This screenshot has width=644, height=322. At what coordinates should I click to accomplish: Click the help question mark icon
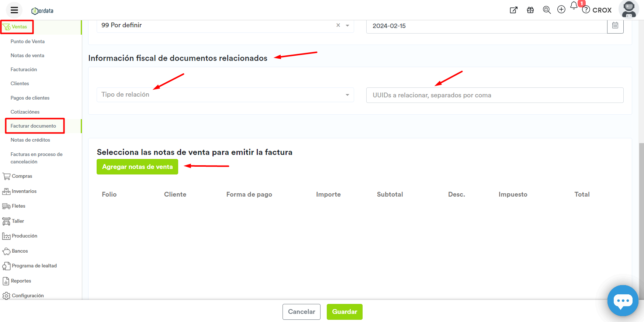pos(586,10)
